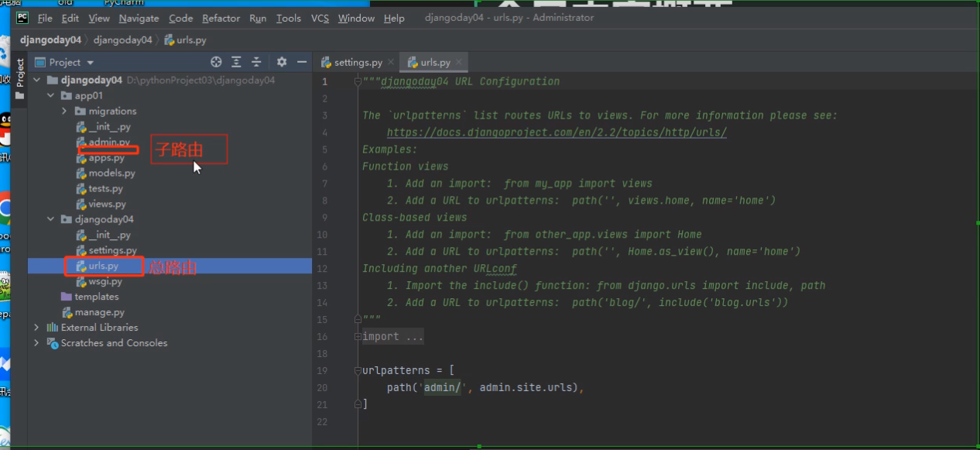
Task: Hide the Project tool window
Action: (302, 62)
